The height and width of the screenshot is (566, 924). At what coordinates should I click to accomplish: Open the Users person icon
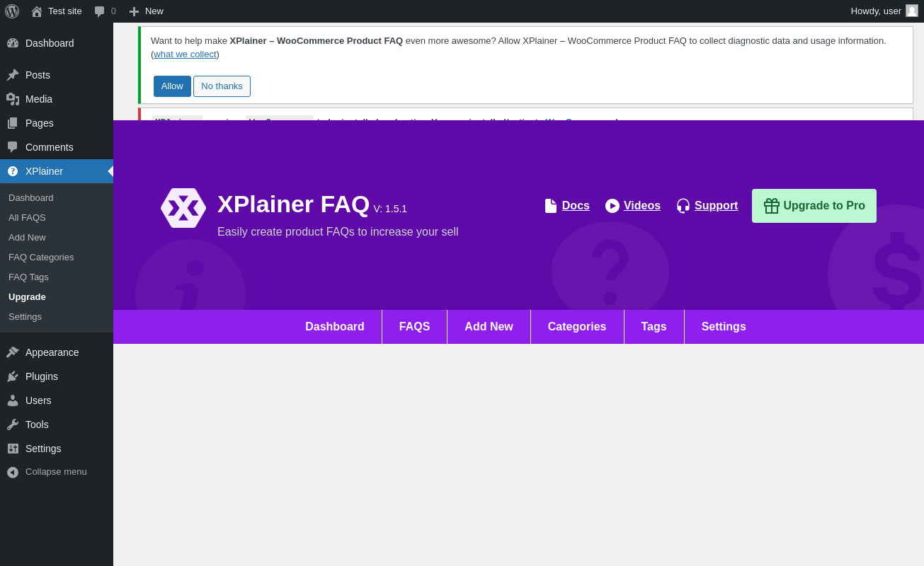coord(13,400)
